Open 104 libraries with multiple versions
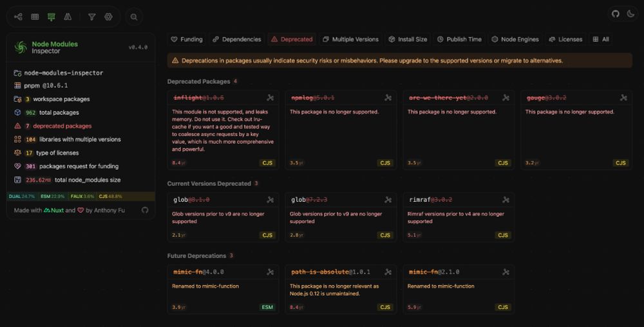This screenshot has width=644, height=327. [x=68, y=139]
